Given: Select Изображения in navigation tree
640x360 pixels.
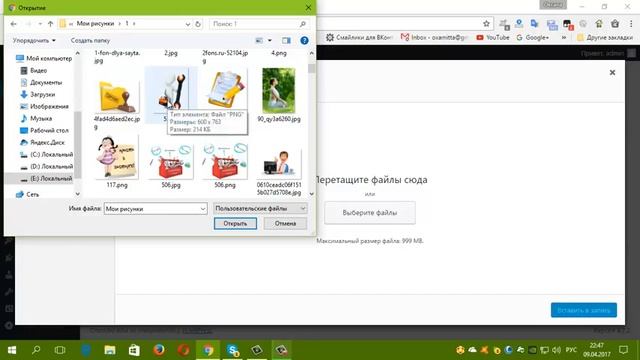Looking at the screenshot, I should [44, 107].
